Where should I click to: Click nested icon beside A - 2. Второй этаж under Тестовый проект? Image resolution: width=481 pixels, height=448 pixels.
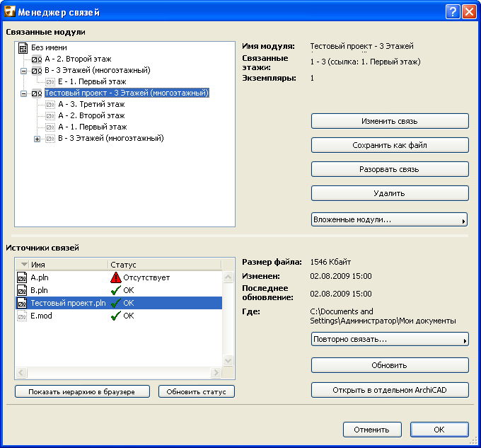pyautogui.click(x=50, y=116)
